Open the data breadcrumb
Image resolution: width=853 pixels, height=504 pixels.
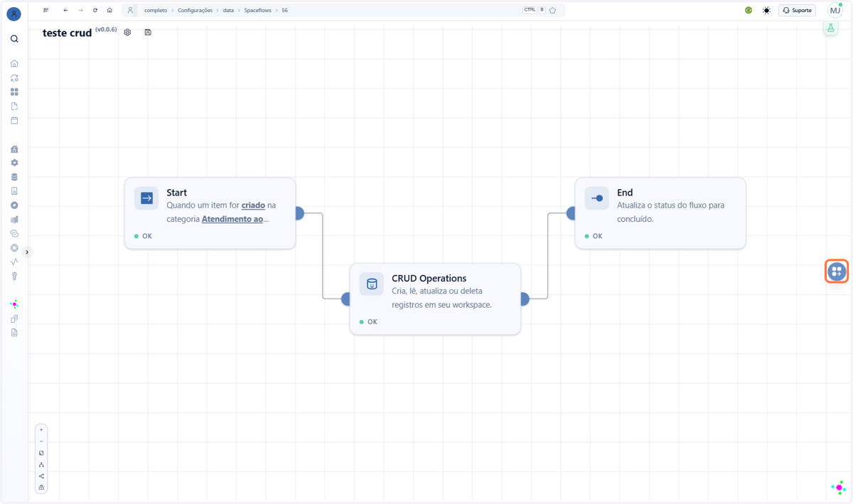point(228,11)
